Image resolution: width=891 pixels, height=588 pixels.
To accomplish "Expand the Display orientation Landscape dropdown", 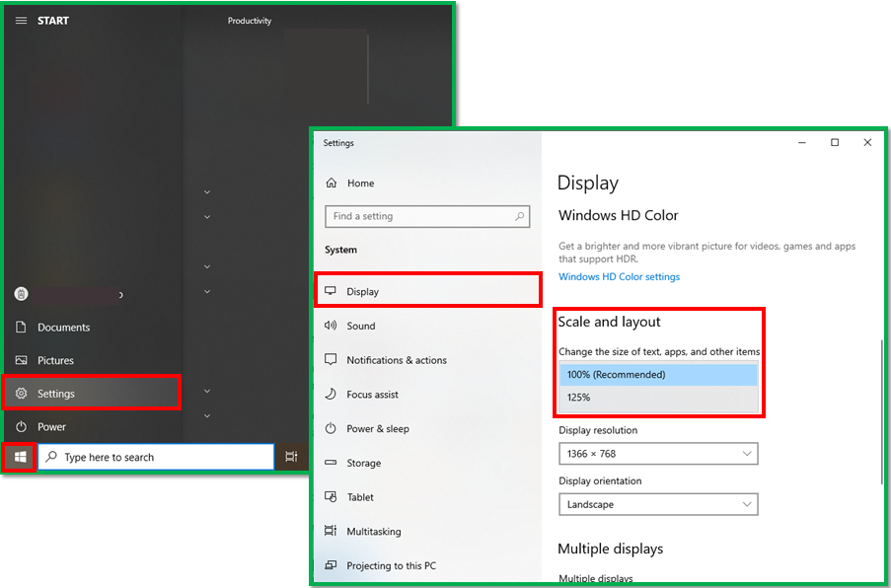I will (x=658, y=504).
